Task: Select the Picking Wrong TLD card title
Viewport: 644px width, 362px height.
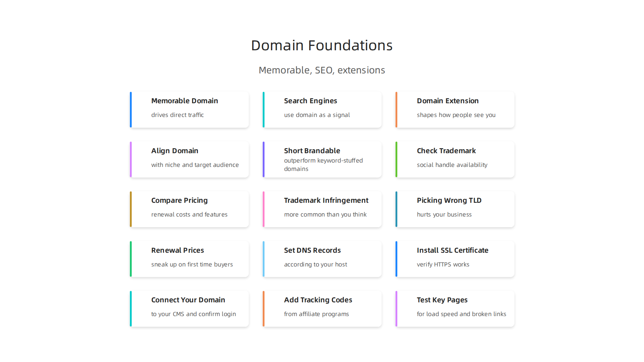Action: tap(449, 200)
